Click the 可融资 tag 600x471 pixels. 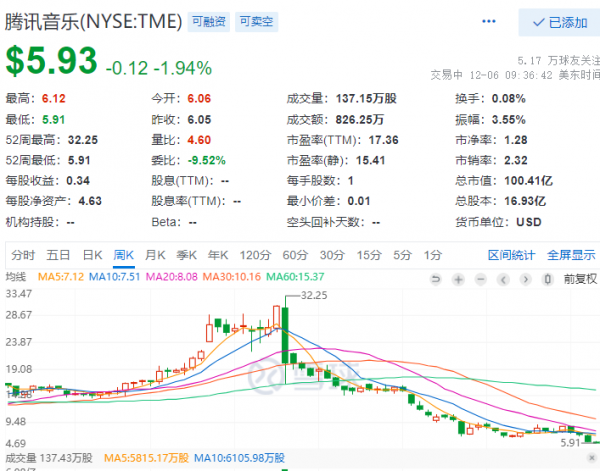coord(209,21)
